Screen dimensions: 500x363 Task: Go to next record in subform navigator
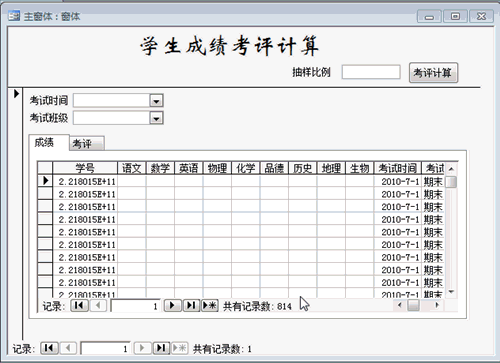click(172, 305)
